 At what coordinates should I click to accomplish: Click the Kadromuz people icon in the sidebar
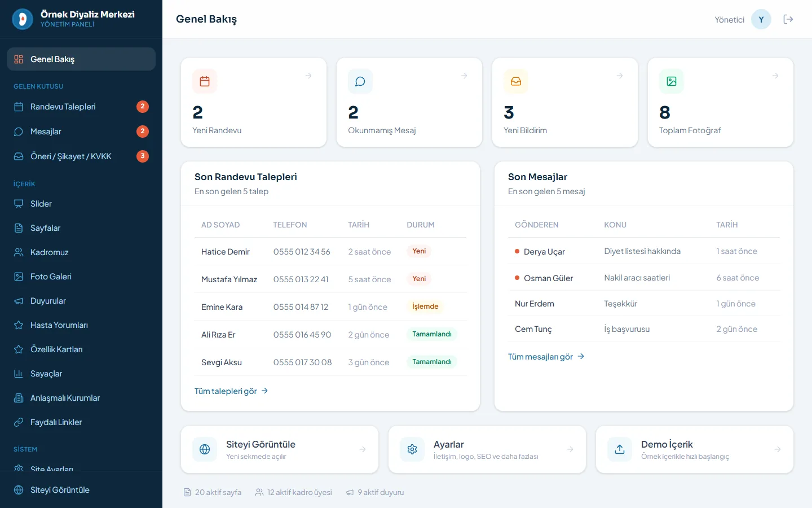pos(19,252)
